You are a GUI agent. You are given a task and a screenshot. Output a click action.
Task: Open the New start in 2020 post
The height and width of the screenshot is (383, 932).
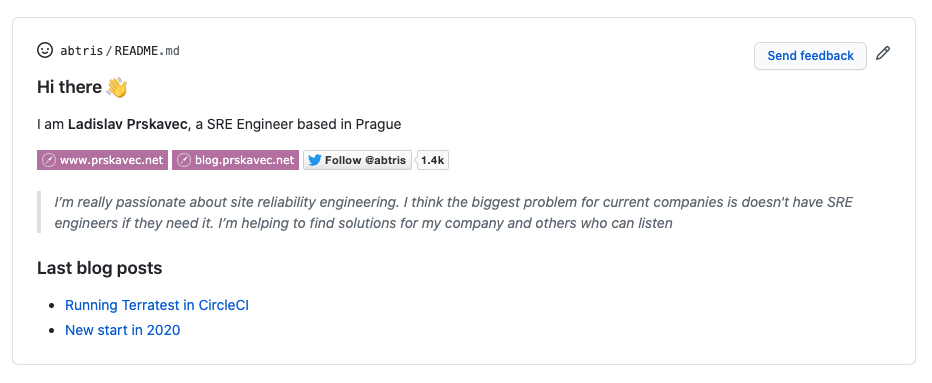[122, 330]
